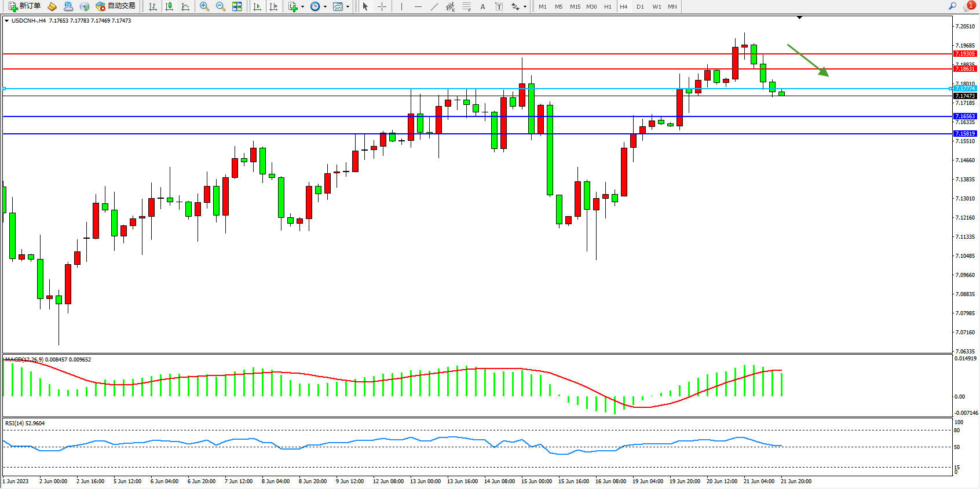
Task: Toggle AutoTrading (自动交易) on or off
Action: (115, 6)
